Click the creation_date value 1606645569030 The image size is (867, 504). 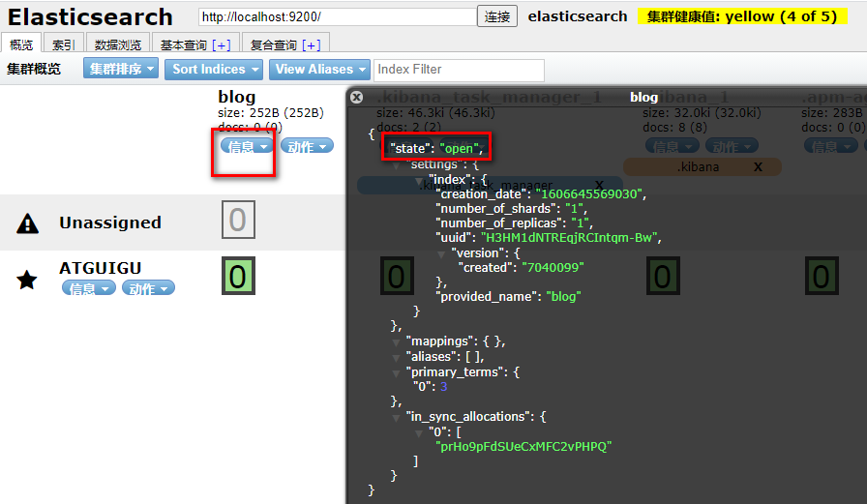tap(591, 194)
